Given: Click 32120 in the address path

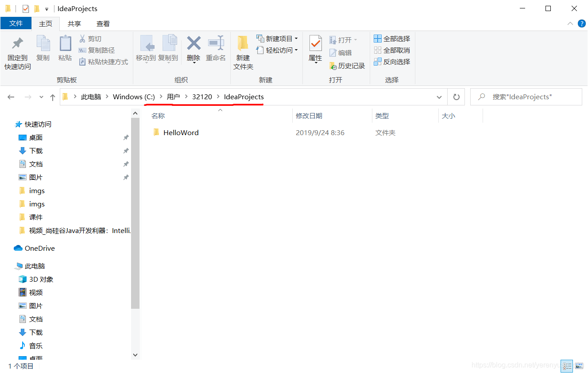Looking at the screenshot, I should (202, 97).
